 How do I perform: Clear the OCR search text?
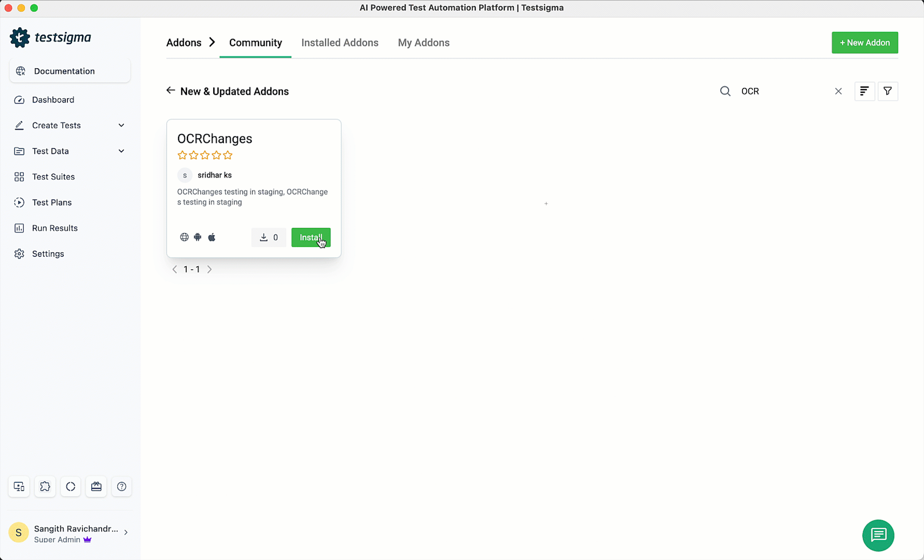[839, 91]
